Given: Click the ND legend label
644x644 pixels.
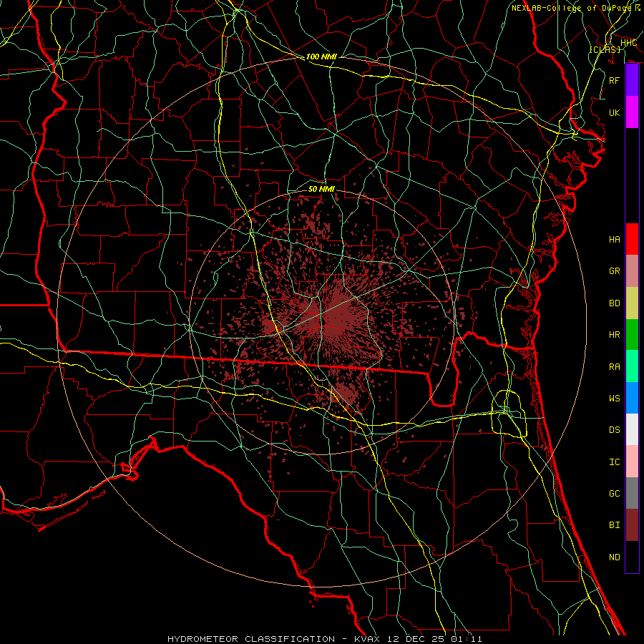Looking at the screenshot, I should pos(615,557).
